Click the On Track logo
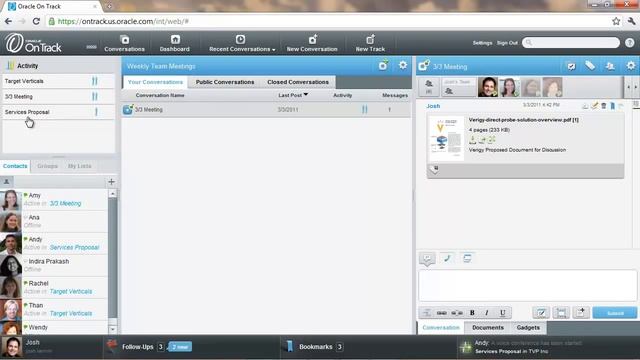Viewport: 640px width, 360px height. click(33, 43)
